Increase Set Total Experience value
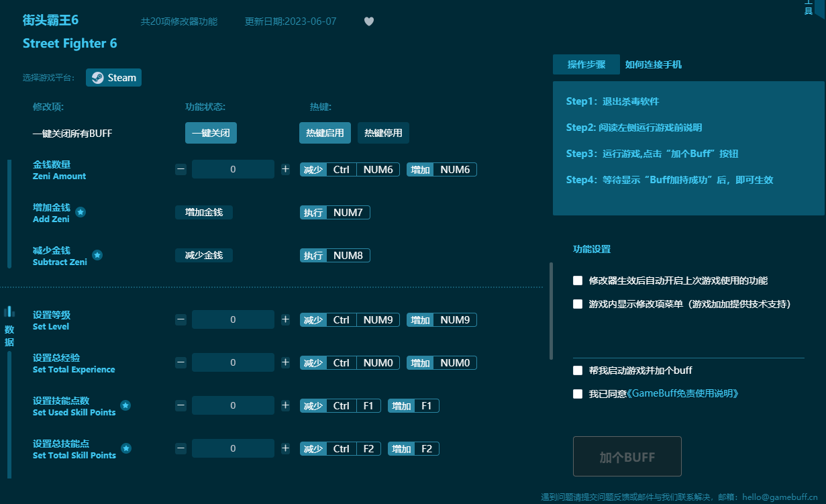826x504 pixels. tap(285, 363)
